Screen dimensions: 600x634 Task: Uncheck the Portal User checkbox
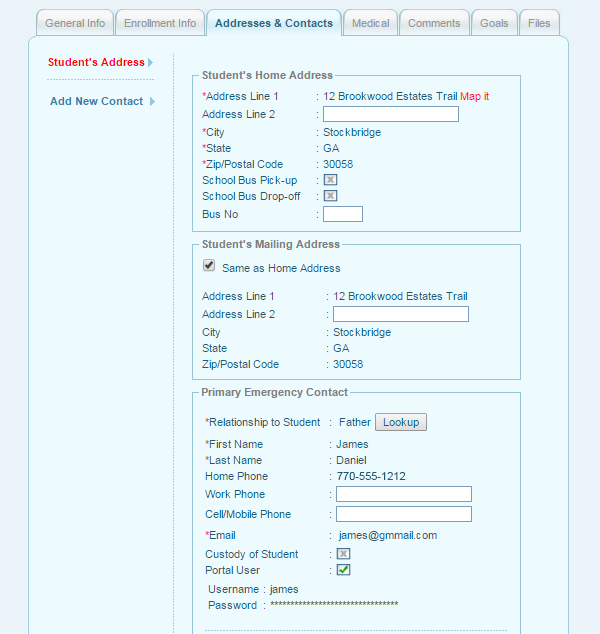click(x=343, y=570)
